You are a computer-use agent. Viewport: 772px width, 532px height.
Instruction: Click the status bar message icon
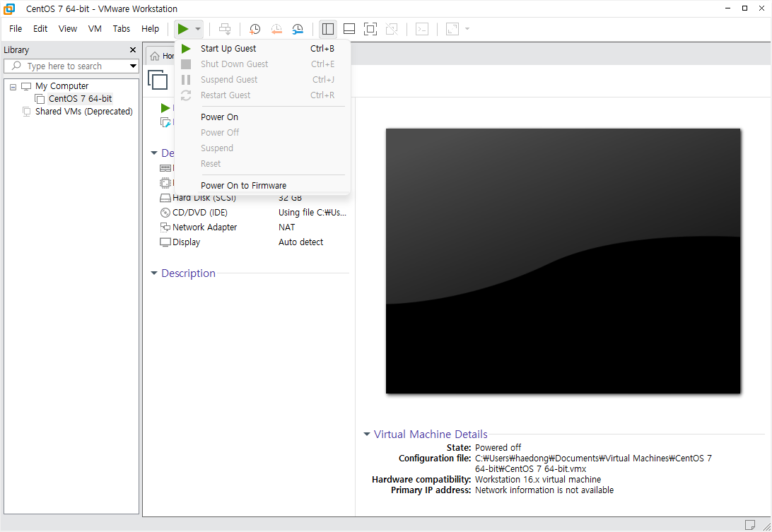coord(750,525)
